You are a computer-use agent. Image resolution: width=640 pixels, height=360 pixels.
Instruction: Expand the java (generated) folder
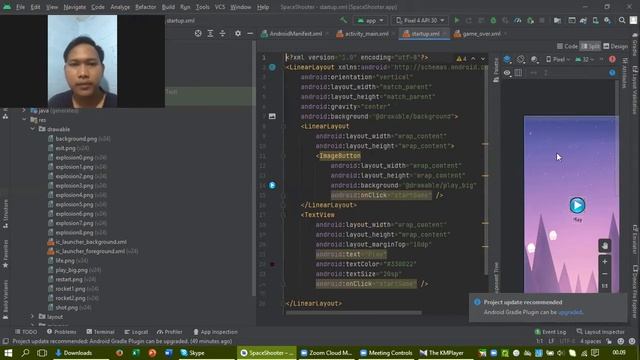(24, 110)
